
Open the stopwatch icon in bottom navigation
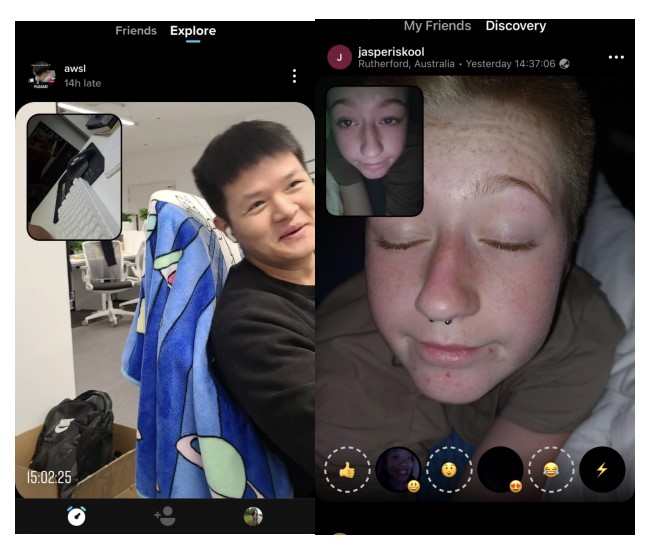pos(77,516)
